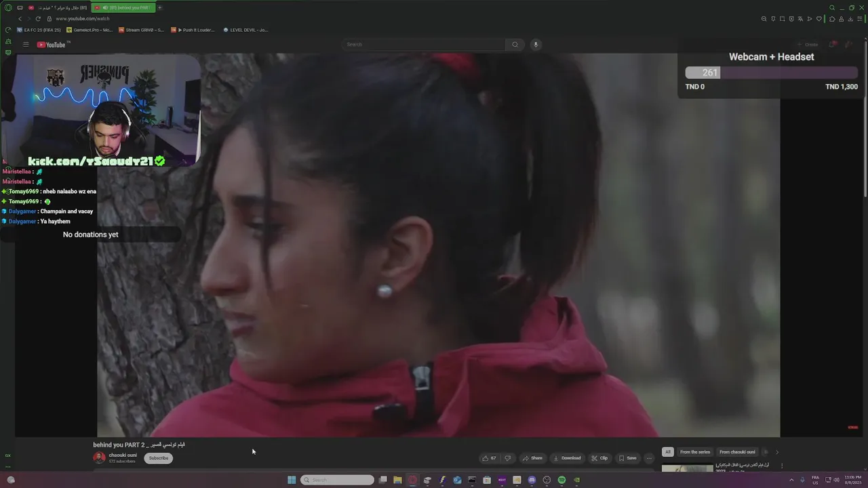Open options menu for first recommended video
The image size is (868, 488).
pyautogui.click(x=782, y=466)
